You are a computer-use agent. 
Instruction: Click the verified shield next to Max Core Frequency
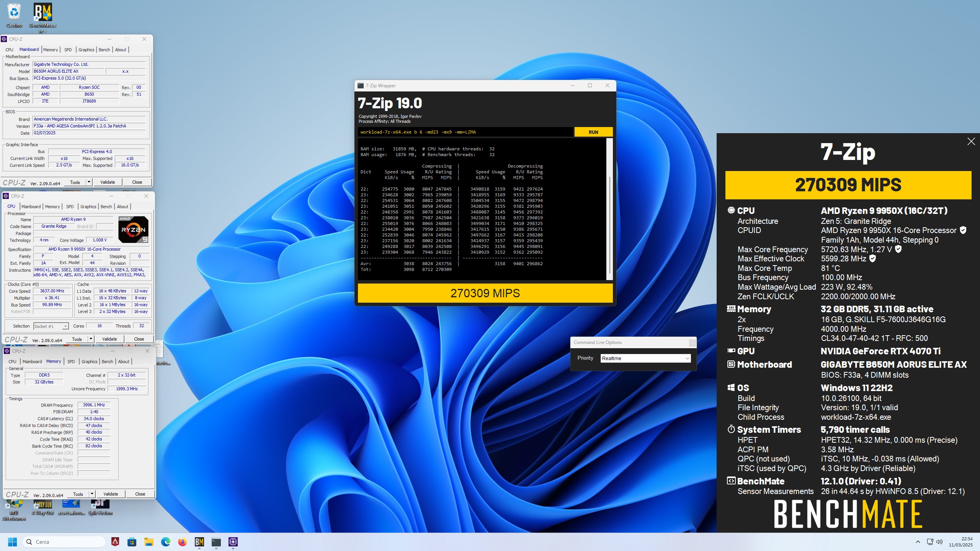coord(898,249)
